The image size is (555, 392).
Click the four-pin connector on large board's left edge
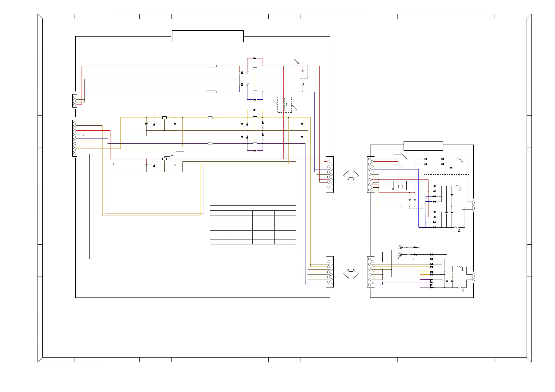(75, 101)
